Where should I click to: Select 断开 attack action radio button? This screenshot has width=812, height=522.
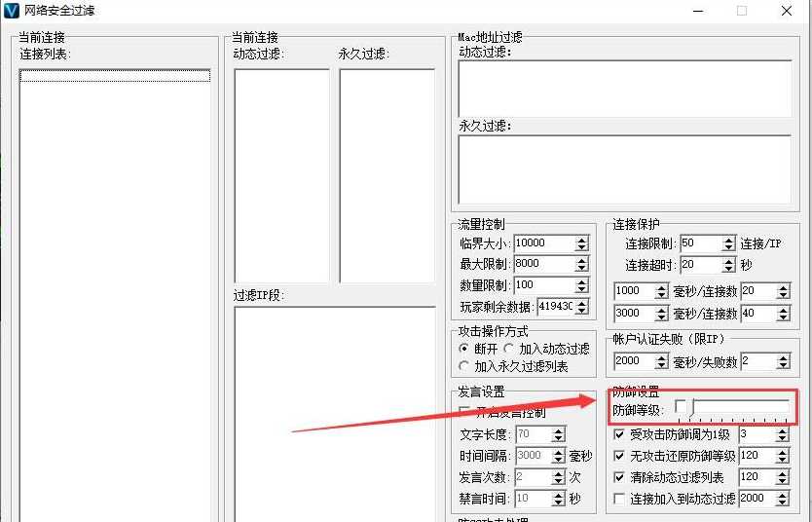(x=464, y=348)
